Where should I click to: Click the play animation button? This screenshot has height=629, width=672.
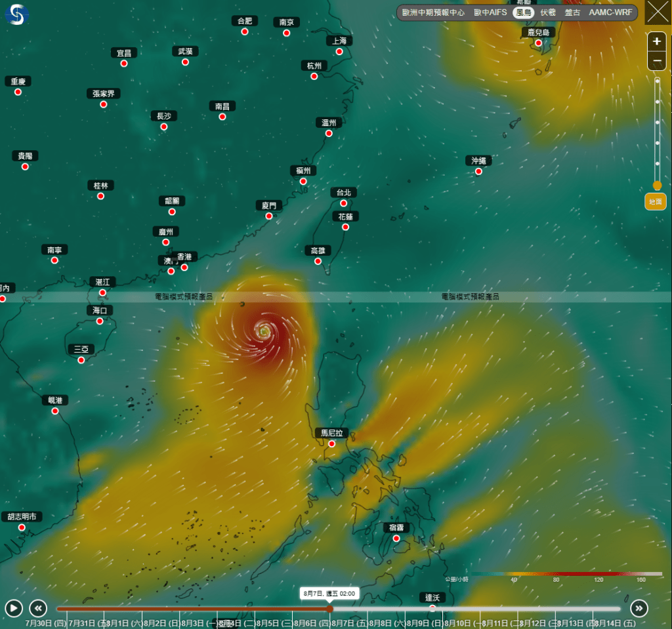pos(14,608)
